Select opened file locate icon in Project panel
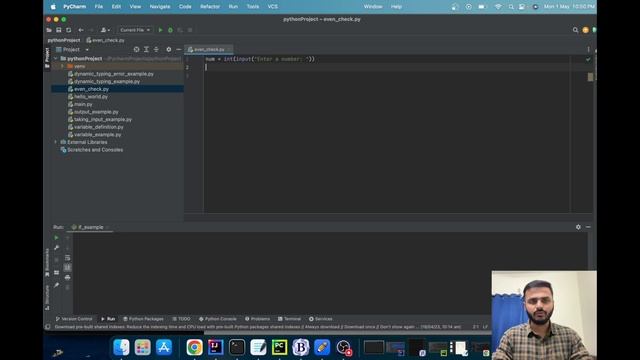Viewport: 640px width, 360px height. pyautogui.click(x=136, y=49)
